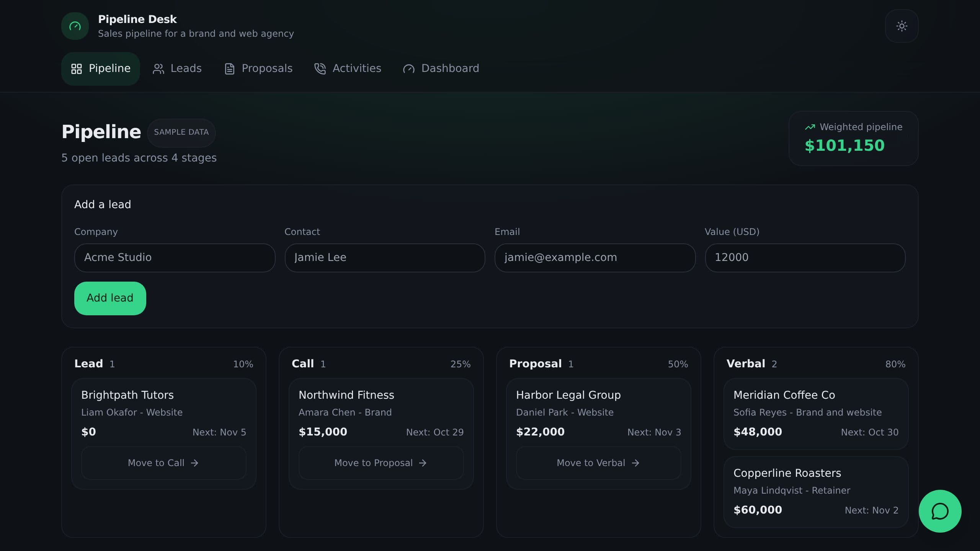This screenshot has width=980, height=551.
Task: Click the Lead column header
Action: (x=88, y=364)
